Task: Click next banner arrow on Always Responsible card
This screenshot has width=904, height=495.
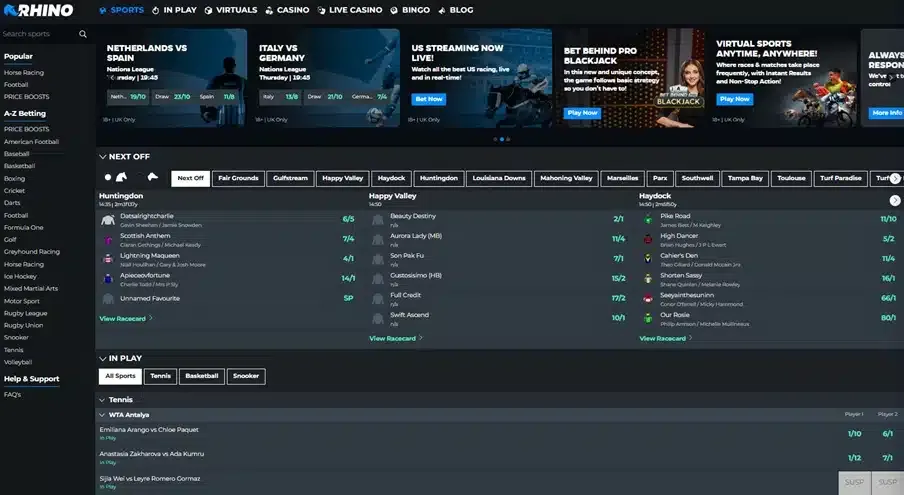Action: coord(891,77)
